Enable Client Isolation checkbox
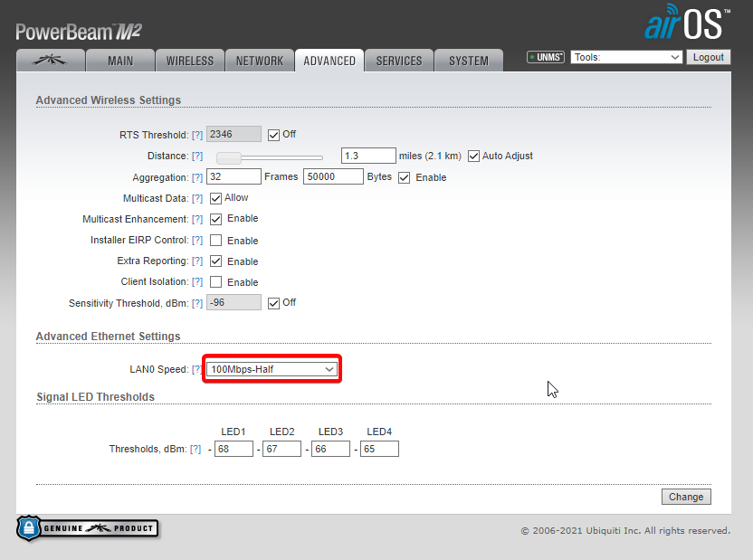Viewport: 753px width, 560px height. tap(216, 282)
